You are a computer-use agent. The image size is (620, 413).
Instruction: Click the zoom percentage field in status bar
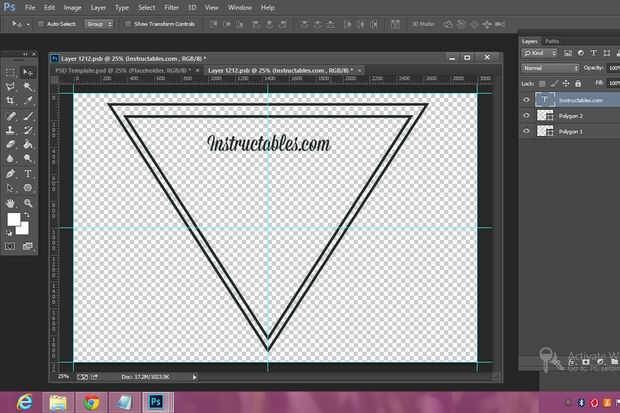[63, 377]
